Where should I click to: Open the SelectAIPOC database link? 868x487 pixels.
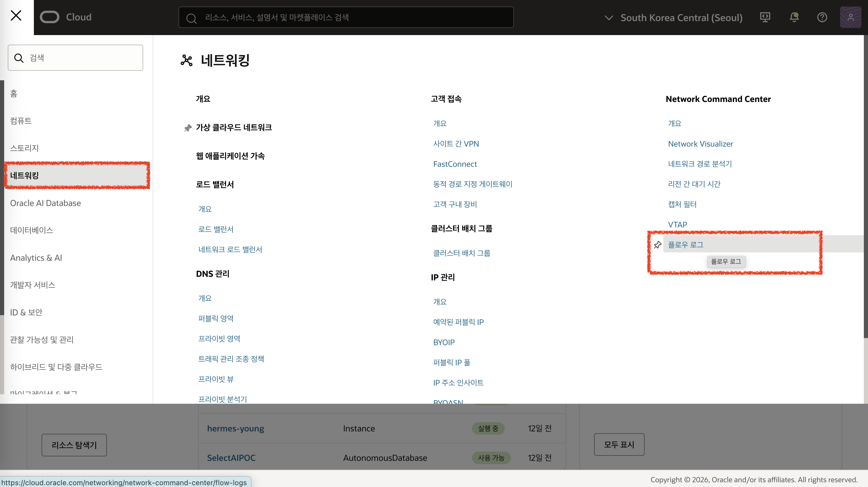(231, 458)
